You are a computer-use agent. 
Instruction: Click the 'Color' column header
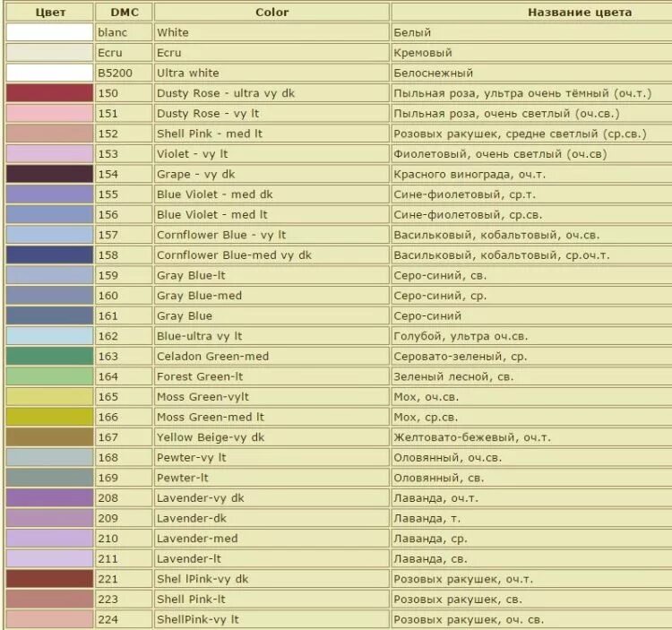pyautogui.click(x=271, y=12)
